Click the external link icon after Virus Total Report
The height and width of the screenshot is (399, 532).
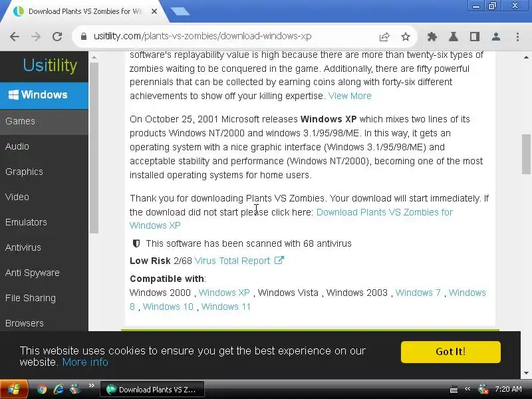click(x=279, y=260)
